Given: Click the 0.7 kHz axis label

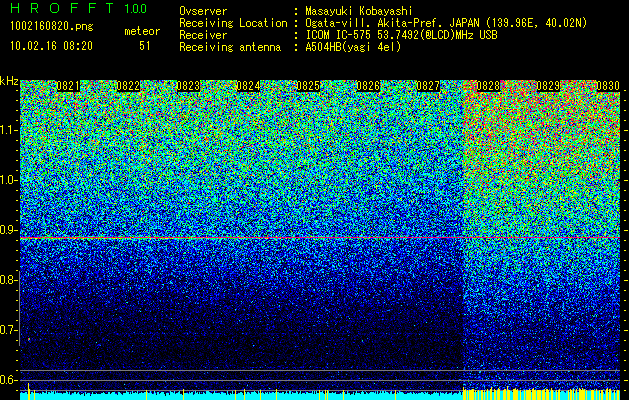Looking at the screenshot, I should [8, 330].
